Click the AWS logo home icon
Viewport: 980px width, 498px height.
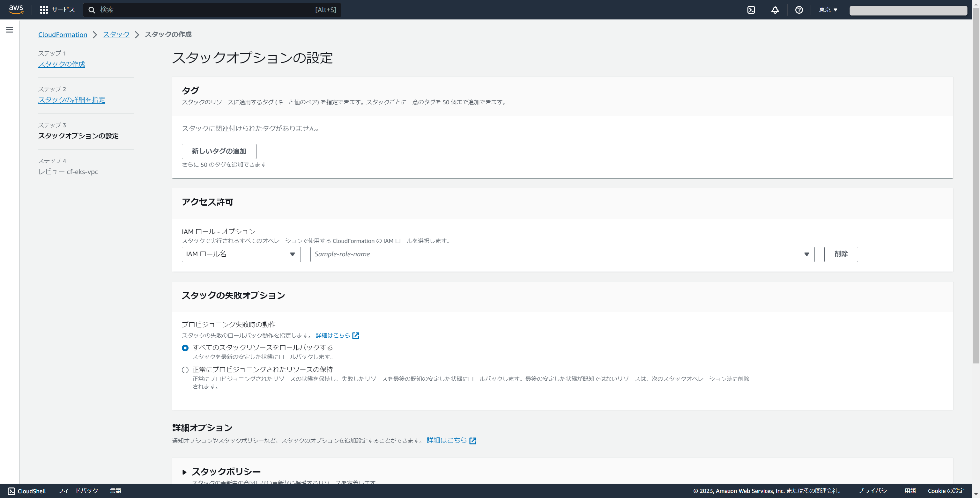[16, 10]
